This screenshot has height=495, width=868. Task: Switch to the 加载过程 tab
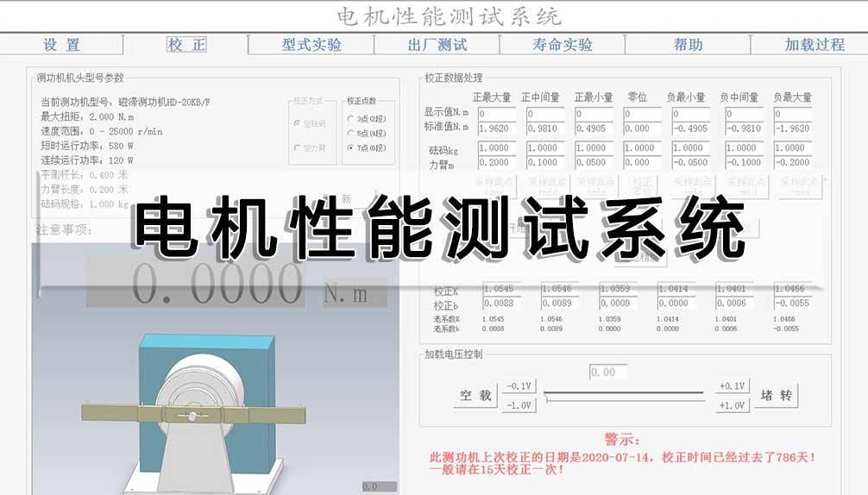pyautogui.click(x=814, y=45)
